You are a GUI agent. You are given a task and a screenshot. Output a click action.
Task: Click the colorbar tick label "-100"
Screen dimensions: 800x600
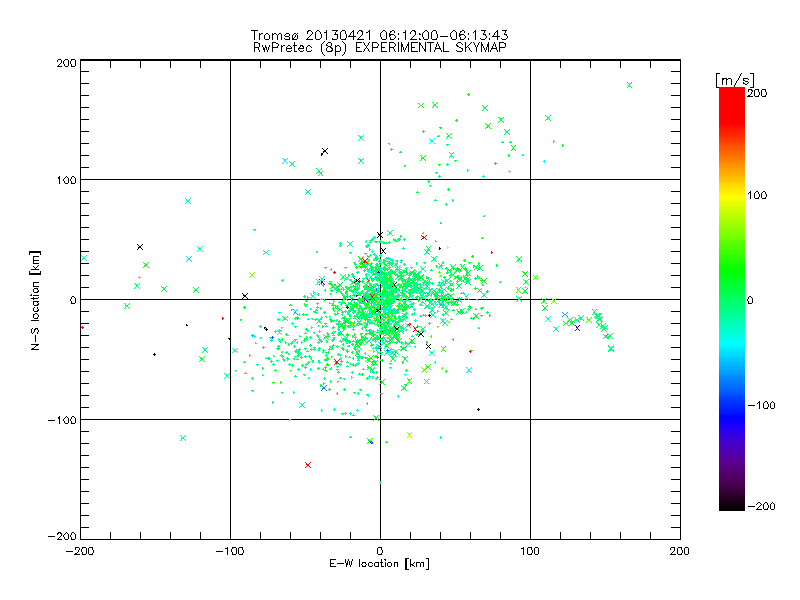pos(761,406)
